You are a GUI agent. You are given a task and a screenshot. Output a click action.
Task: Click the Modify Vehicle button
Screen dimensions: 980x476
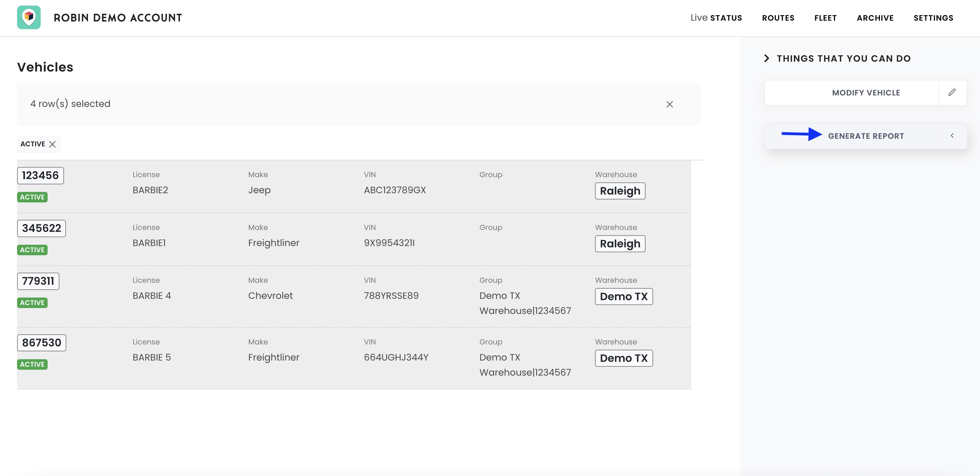coord(865,93)
